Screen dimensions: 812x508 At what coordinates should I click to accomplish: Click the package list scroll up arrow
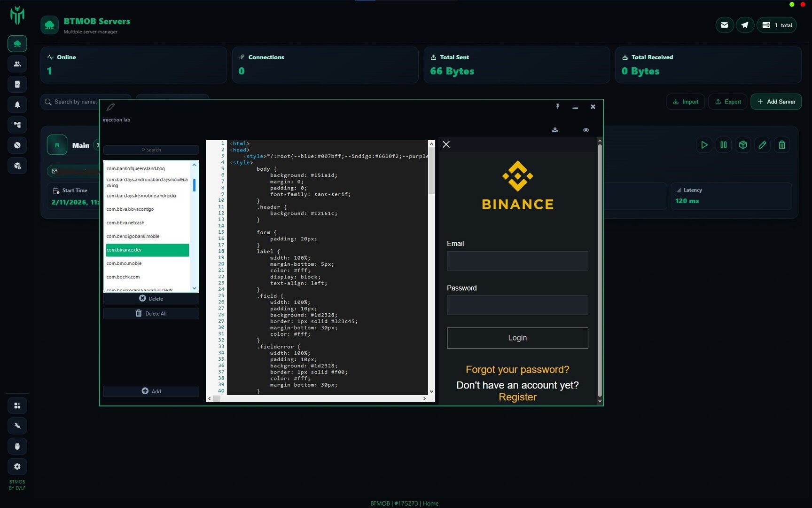[x=194, y=165]
